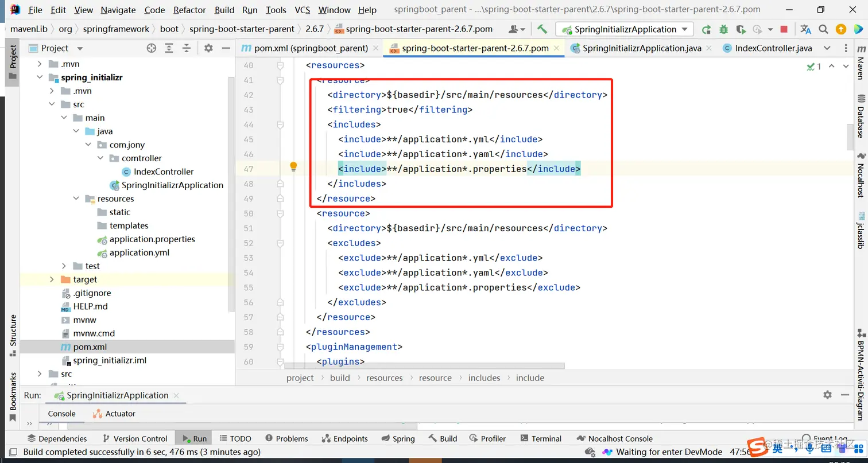Open Run panel settings gear

(x=827, y=395)
